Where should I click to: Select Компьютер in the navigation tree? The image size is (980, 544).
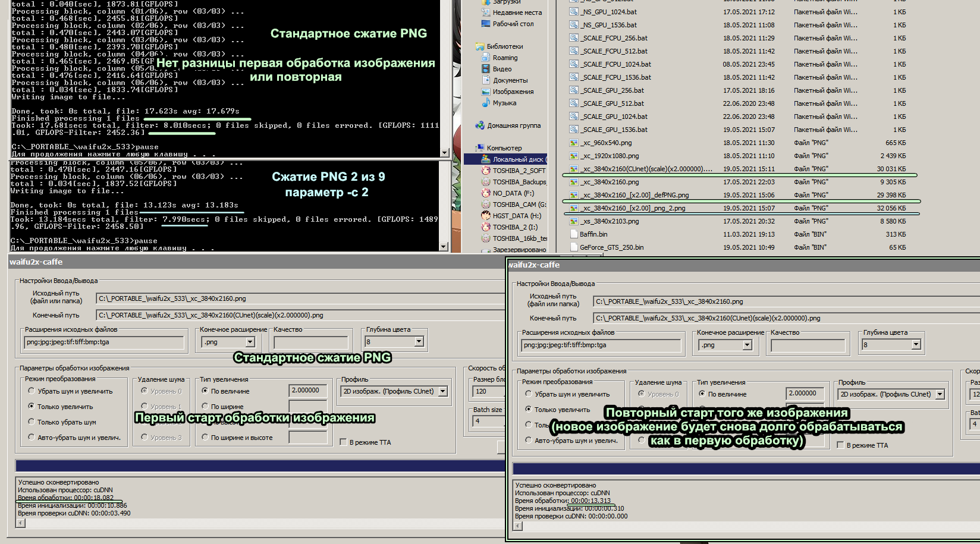pos(504,148)
